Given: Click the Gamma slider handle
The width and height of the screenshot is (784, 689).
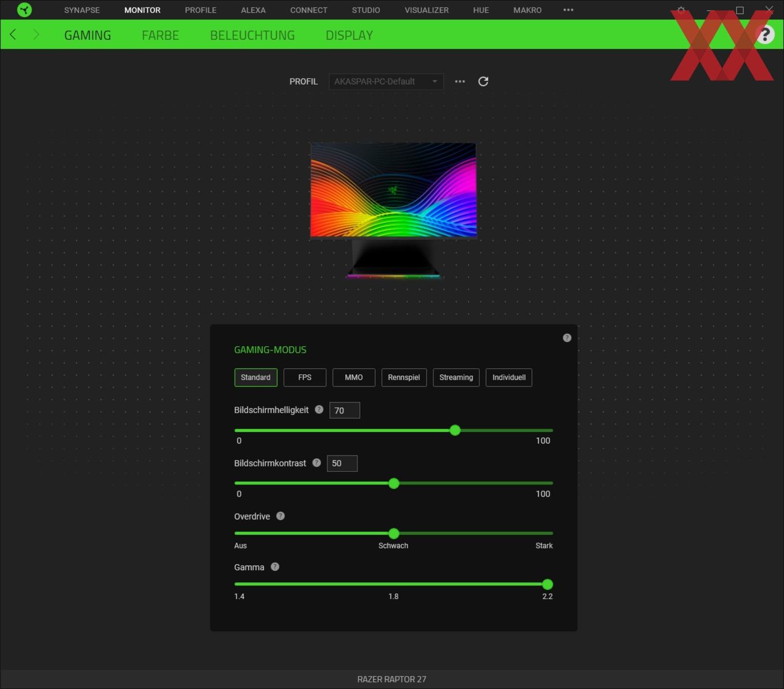Looking at the screenshot, I should pyautogui.click(x=548, y=584).
